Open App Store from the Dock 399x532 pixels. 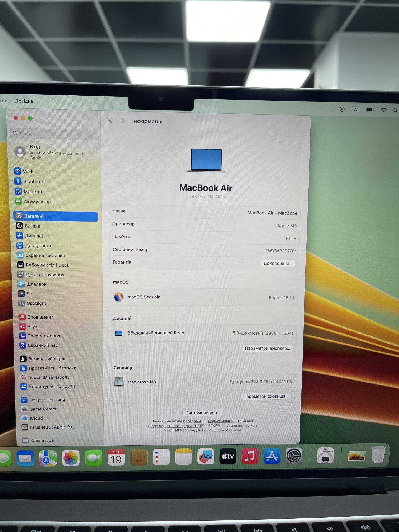(x=272, y=456)
